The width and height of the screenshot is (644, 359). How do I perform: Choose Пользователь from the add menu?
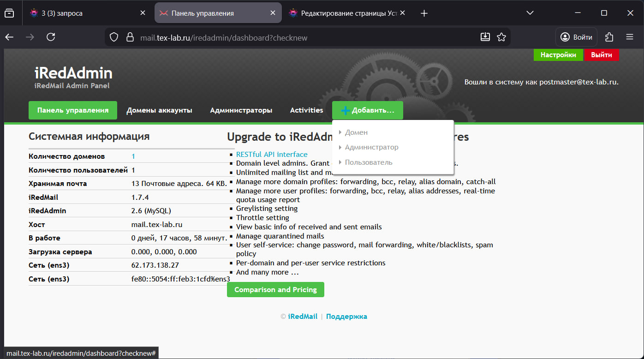369,162
